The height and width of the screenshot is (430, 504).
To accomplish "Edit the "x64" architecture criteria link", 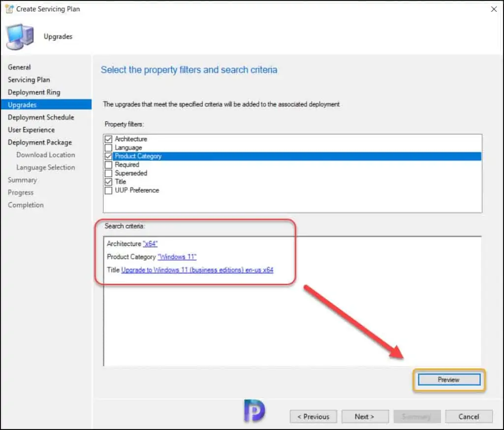I will pos(150,244).
